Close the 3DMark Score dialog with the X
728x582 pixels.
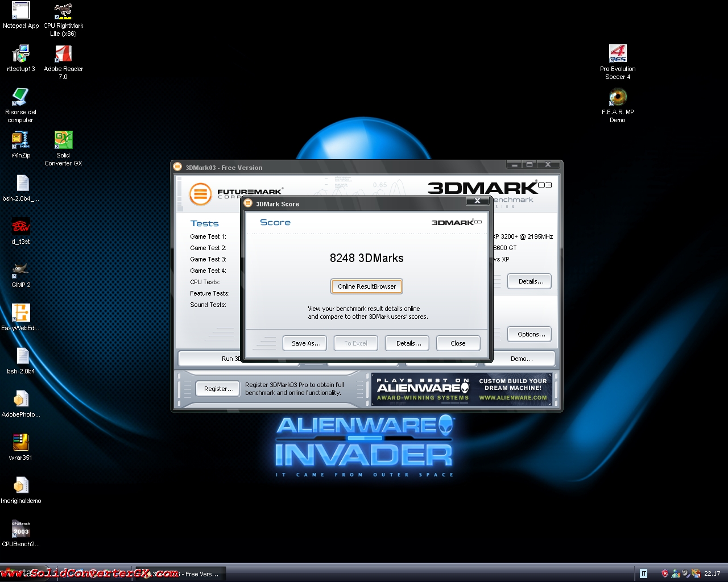pyautogui.click(x=477, y=201)
